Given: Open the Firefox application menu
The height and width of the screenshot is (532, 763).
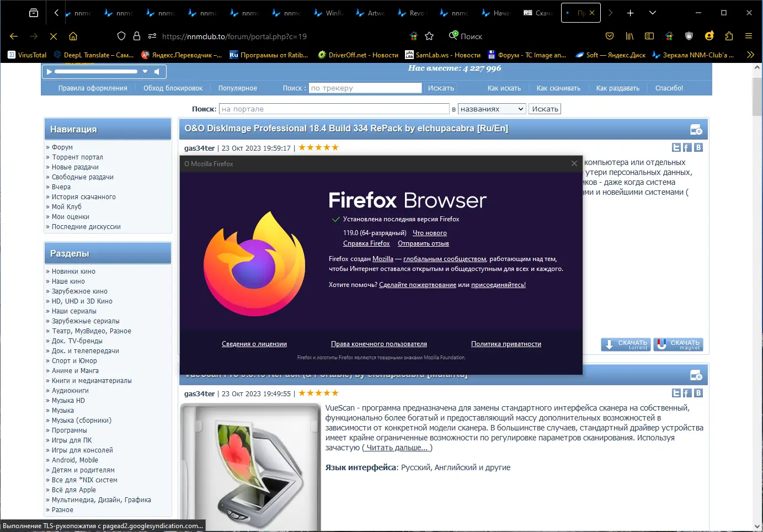Looking at the screenshot, I should [749, 36].
